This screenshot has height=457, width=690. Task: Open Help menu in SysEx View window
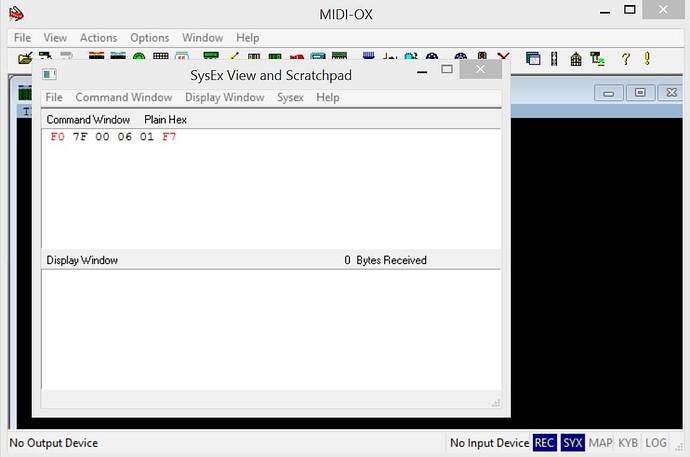pos(328,97)
